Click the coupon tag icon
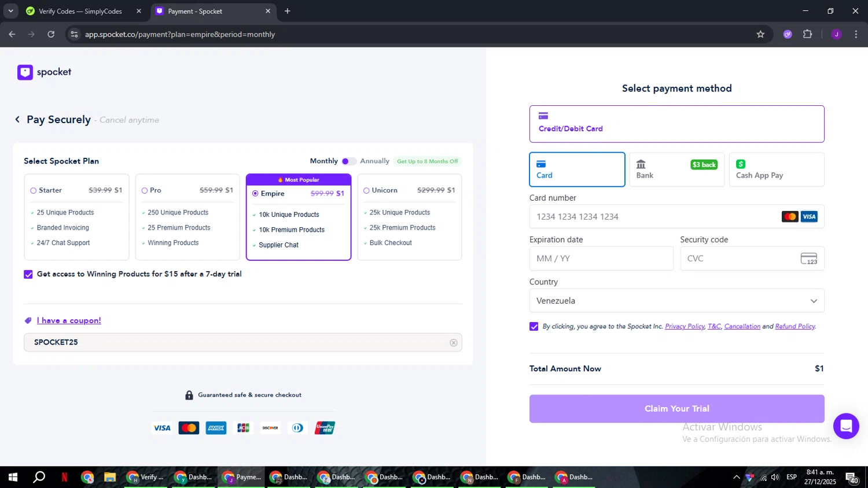This screenshot has height=488, width=868. click(28, 320)
